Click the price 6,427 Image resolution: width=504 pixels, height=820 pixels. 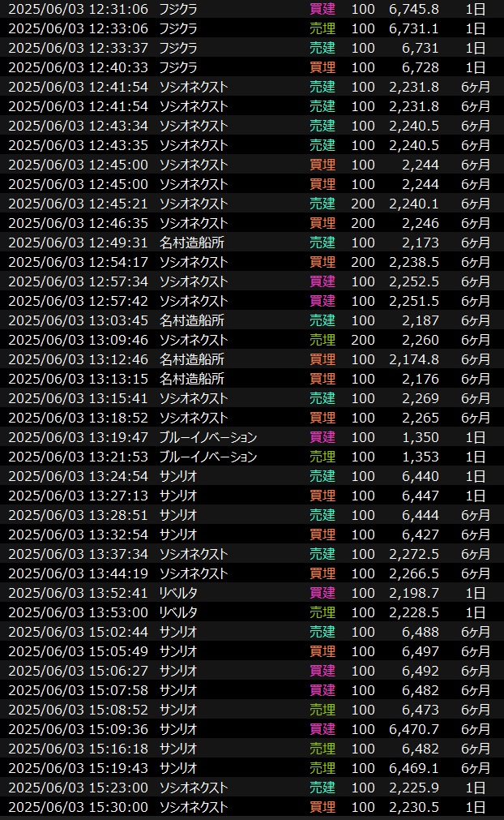pos(420,535)
